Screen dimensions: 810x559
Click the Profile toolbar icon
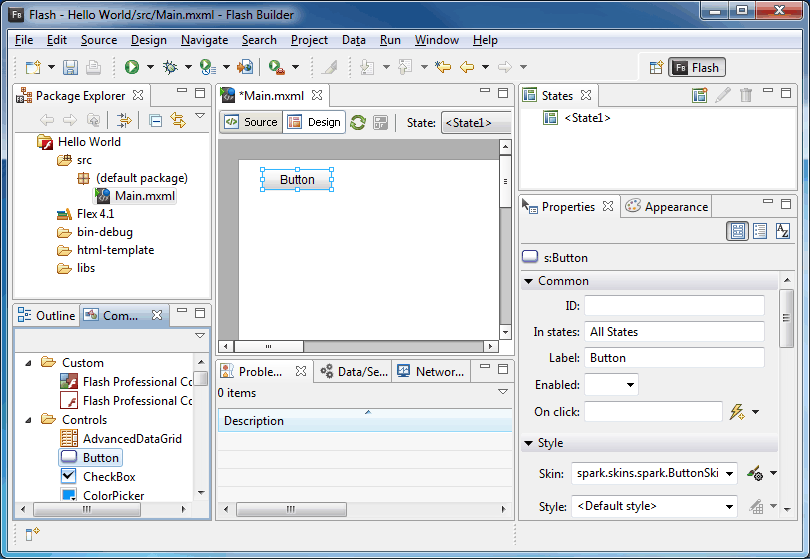[x=207, y=67]
